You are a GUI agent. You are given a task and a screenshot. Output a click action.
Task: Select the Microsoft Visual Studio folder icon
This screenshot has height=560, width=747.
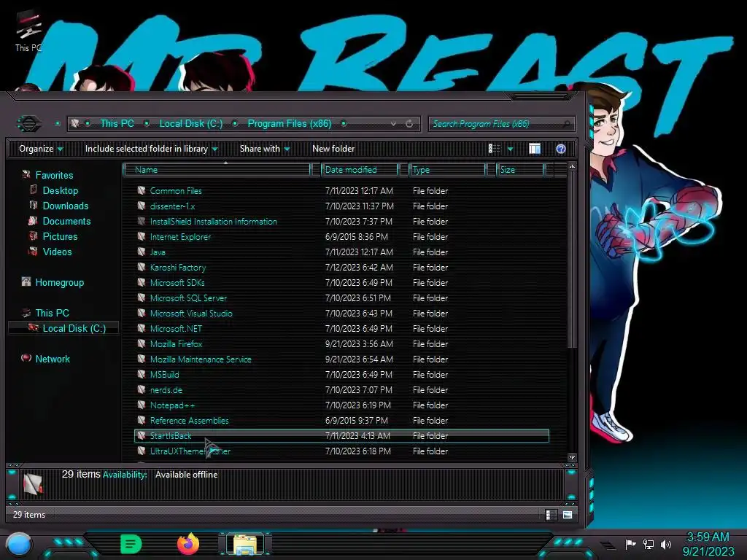pos(142,313)
